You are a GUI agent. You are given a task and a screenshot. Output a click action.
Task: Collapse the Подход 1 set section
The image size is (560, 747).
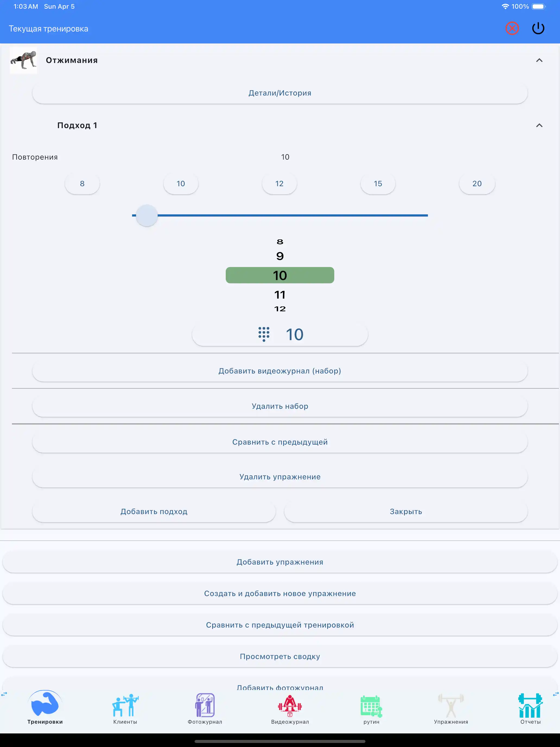[x=539, y=126]
